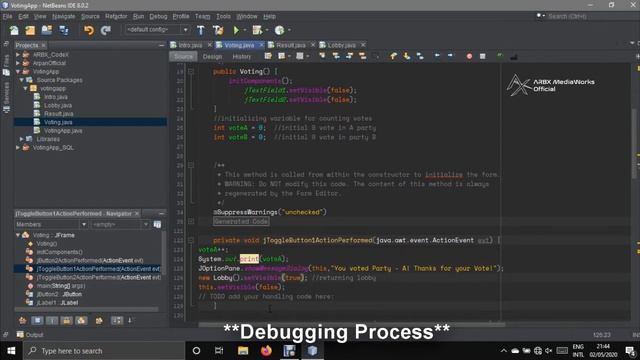Click Clean and Build Project icon

coord(218,30)
